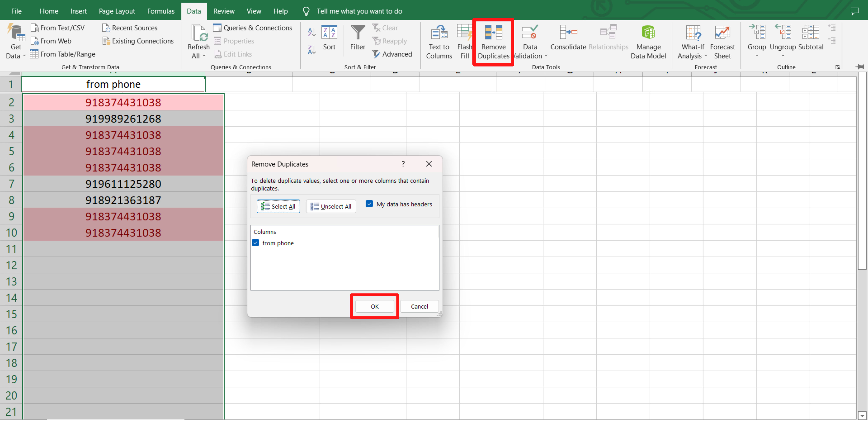Click From Text/CSV import icon

point(35,28)
